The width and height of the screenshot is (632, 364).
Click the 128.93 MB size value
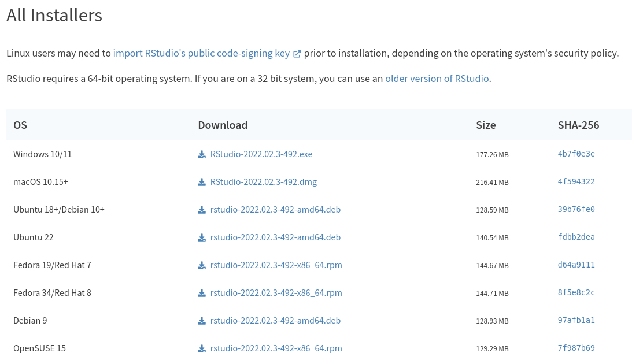[492, 321]
